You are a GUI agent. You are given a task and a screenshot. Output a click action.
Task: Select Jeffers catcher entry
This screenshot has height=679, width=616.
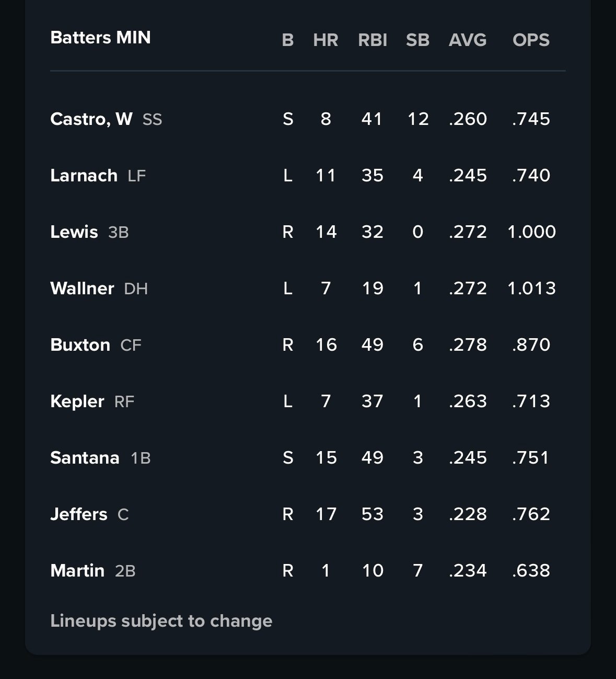79,514
